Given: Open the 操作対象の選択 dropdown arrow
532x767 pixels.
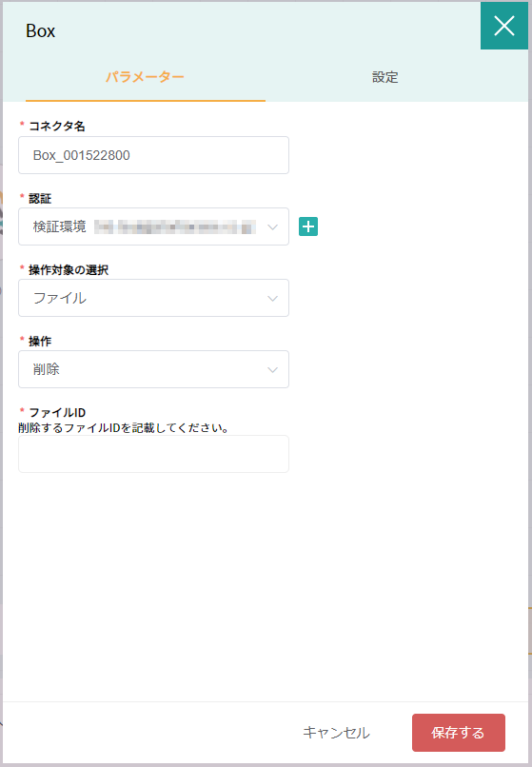Looking at the screenshot, I should (272, 299).
